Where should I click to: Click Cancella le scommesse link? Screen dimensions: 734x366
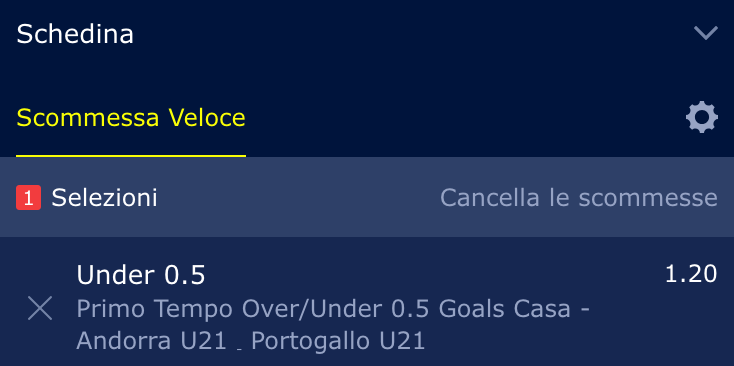(579, 198)
